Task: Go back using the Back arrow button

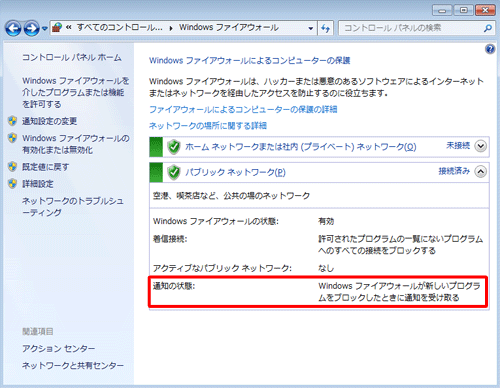Action: (13, 28)
